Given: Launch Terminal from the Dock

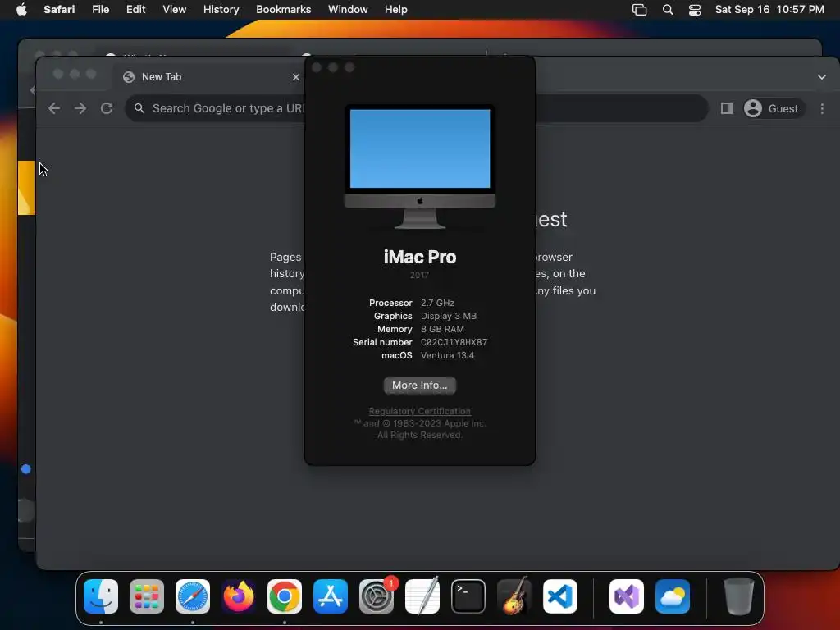Looking at the screenshot, I should [x=468, y=596].
